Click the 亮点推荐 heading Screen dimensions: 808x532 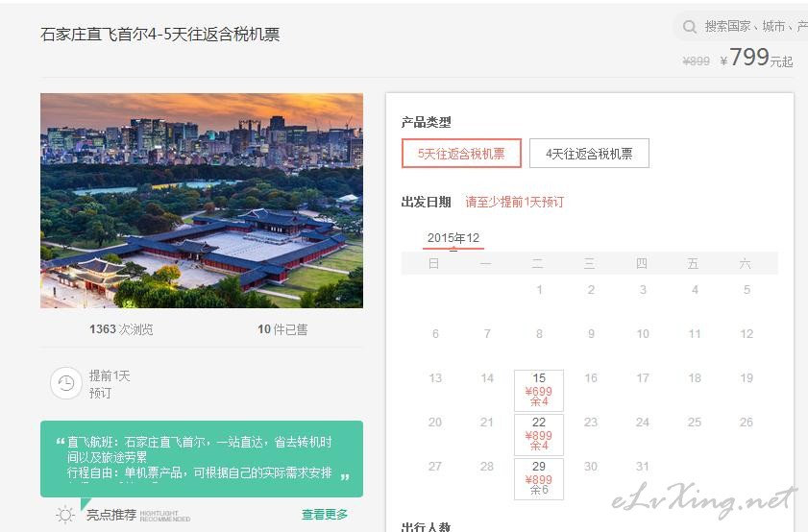pyautogui.click(x=111, y=515)
